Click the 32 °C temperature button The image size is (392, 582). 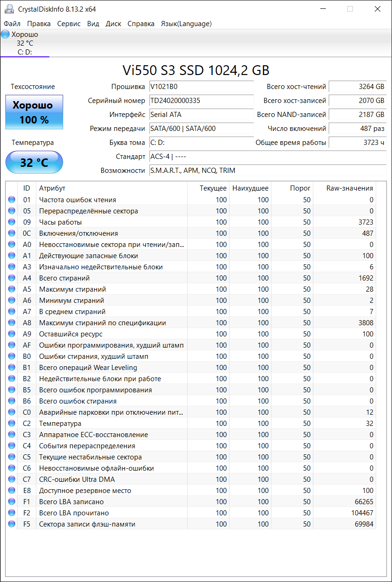click(34, 163)
